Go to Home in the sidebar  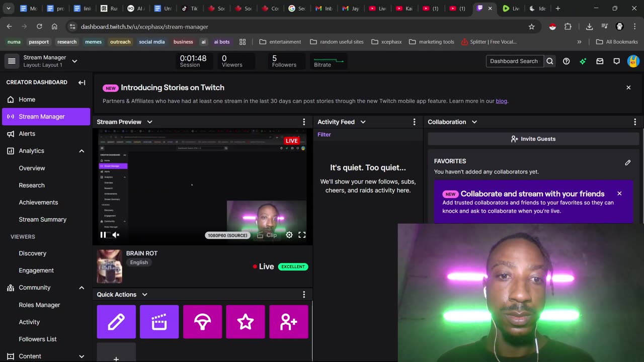pyautogui.click(x=46, y=100)
